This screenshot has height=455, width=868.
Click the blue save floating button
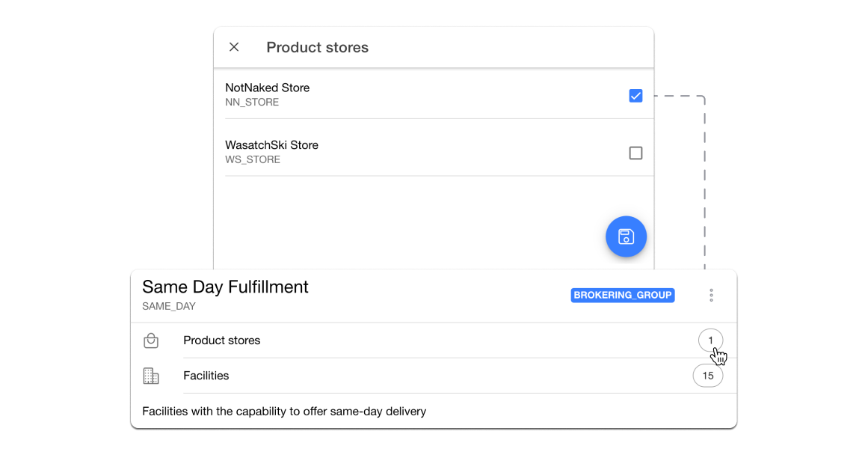pyautogui.click(x=626, y=236)
